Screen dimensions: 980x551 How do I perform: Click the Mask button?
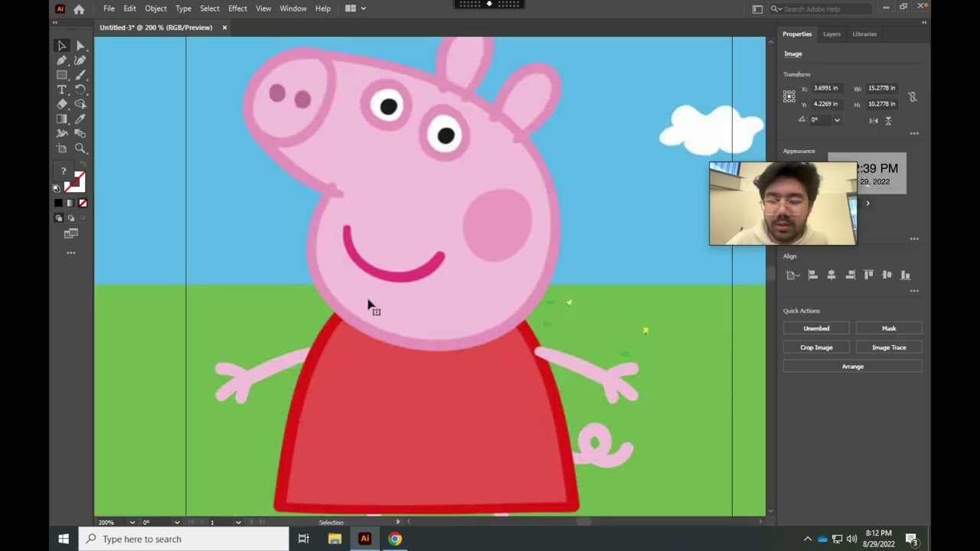coord(889,328)
